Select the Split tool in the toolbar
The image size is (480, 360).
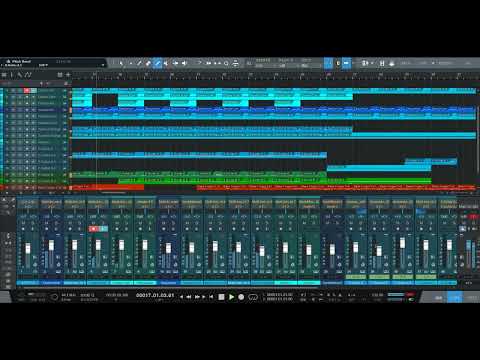pos(139,63)
